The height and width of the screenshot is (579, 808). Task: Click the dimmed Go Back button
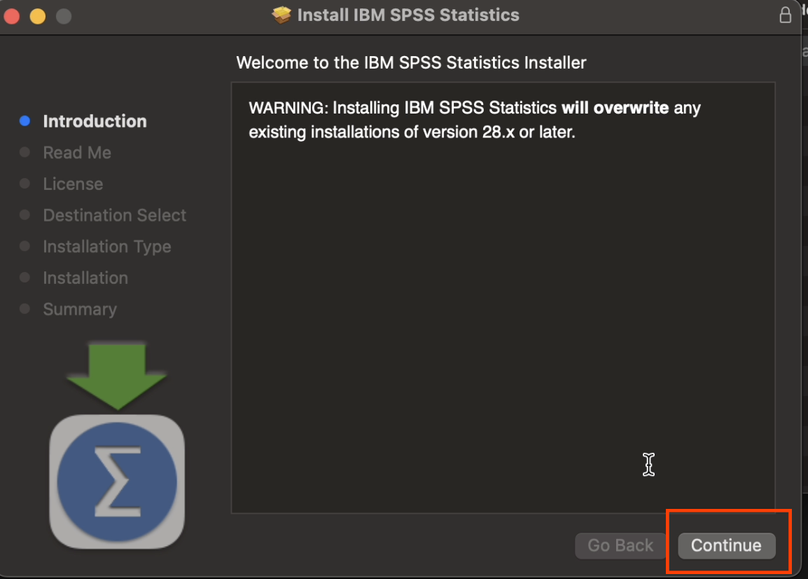[x=620, y=545]
